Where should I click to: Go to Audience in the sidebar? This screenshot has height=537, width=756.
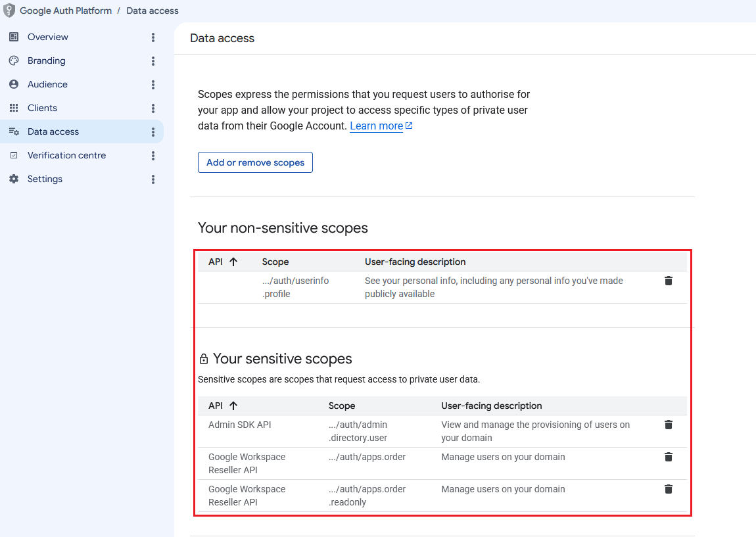(x=47, y=84)
